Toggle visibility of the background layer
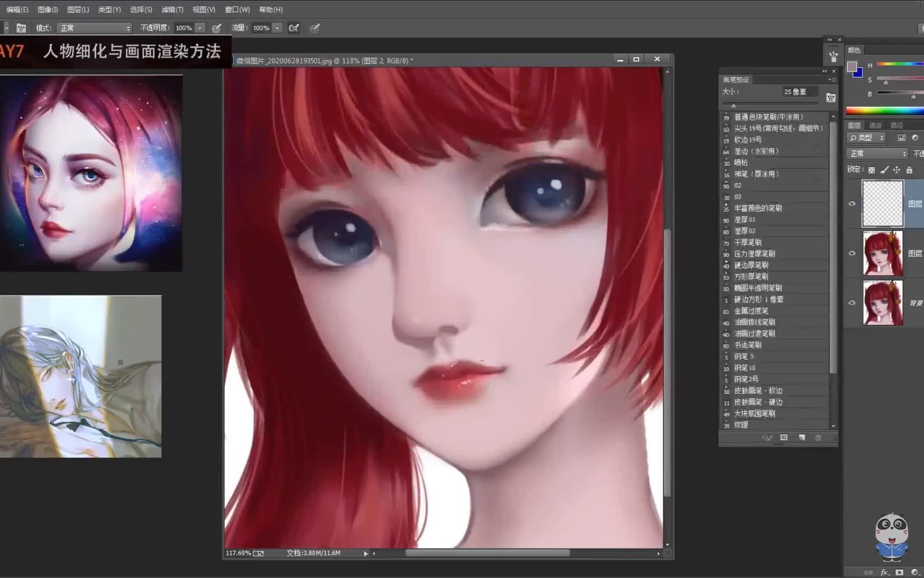 852,303
